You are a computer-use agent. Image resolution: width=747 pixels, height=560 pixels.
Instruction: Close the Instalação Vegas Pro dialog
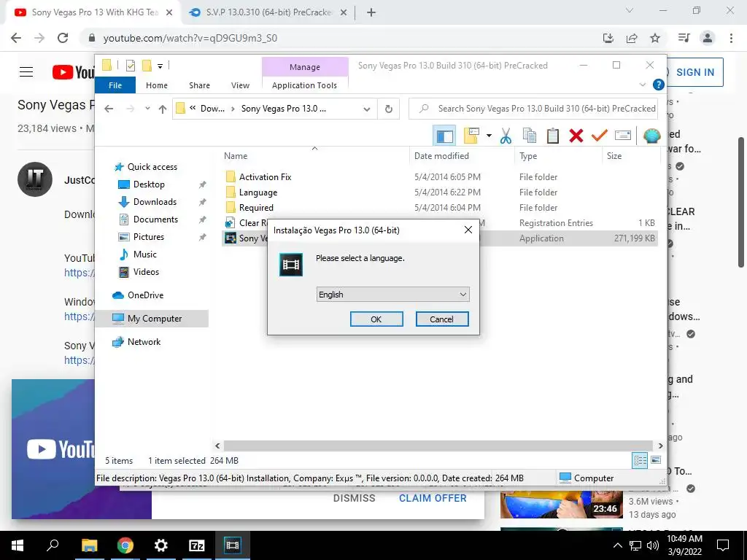tap(468, 230)
